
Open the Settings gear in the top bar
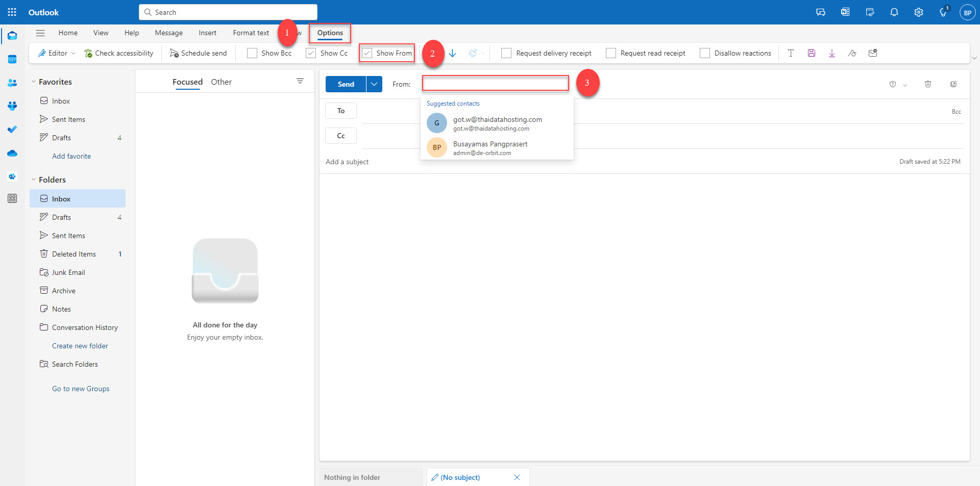pos(918,12)
